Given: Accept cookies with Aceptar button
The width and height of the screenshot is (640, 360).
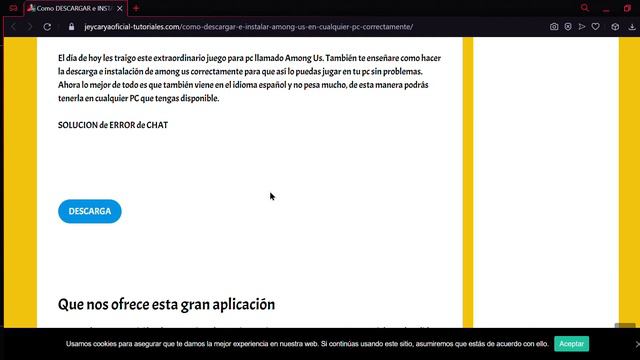Looking at the screenshot, I should (571, 344).
